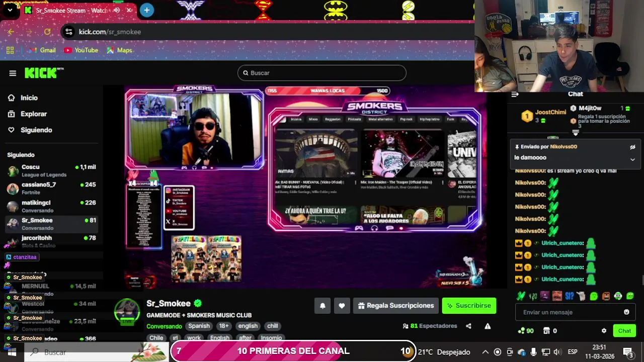Click Nikolvss00 in pinned message
The image size is (644, 362).
[563, 147]
